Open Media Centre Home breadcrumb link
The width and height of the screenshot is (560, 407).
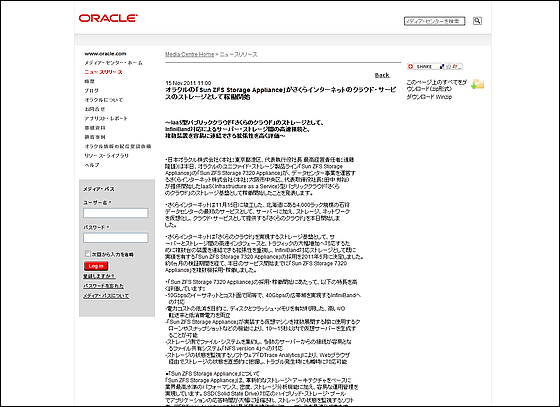click(x=189, y=54)
